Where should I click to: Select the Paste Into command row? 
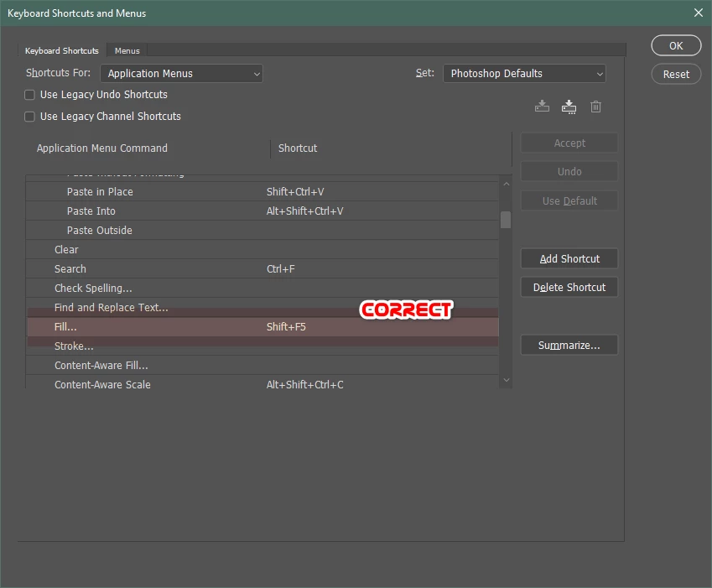click(x=262, y=211)
